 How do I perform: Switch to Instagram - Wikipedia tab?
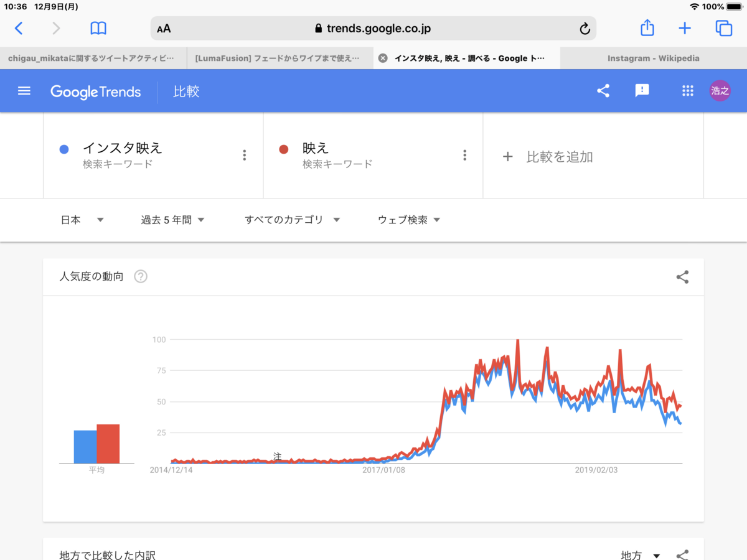654,58
